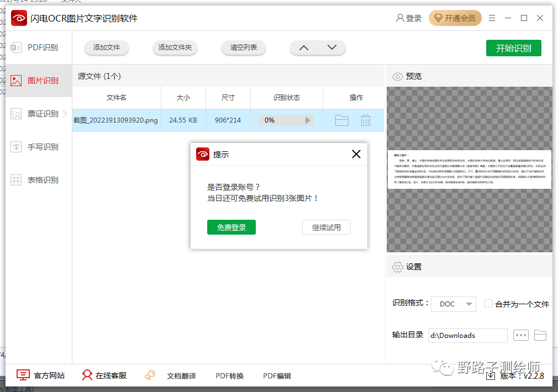Screen dimensions: 558x392
Task: Click the preview eye icon
Action: (397, 77)
